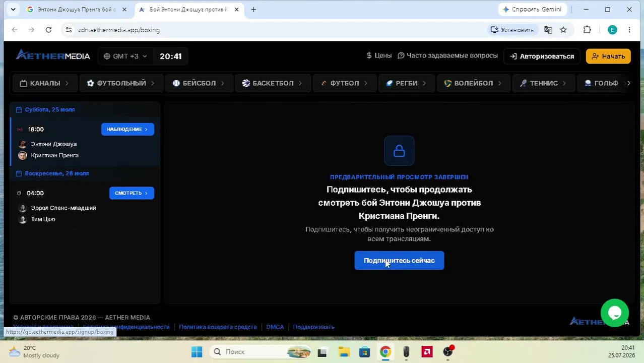This screenshot has height=363, width=644.
Task: Click the Подпишитесь сейчас subscribe button
Action: [399, 261]
